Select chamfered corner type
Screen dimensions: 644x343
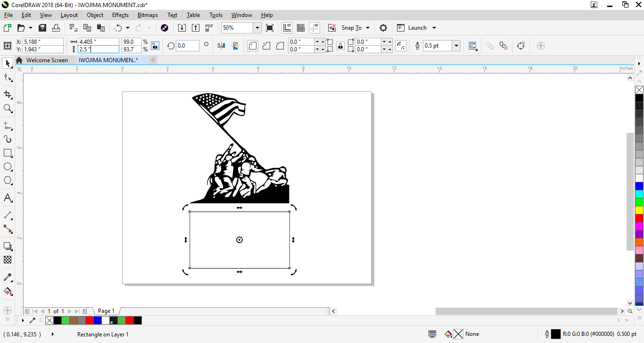280,46
